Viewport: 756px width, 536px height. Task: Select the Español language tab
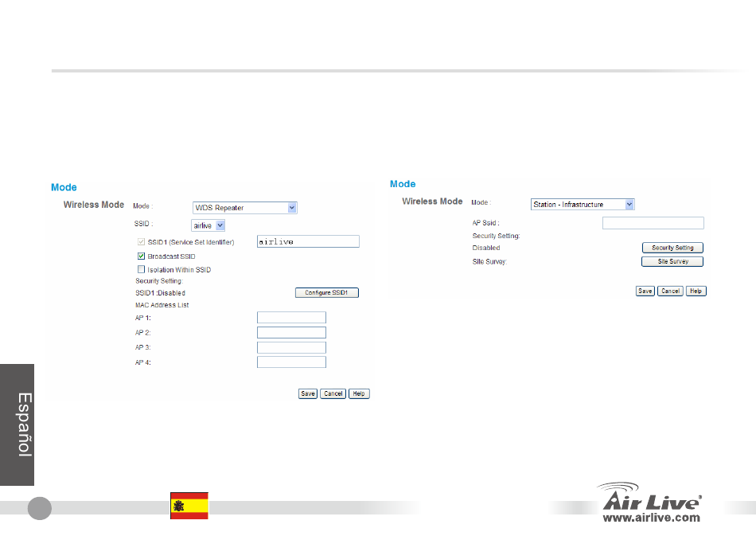[17, 424]
